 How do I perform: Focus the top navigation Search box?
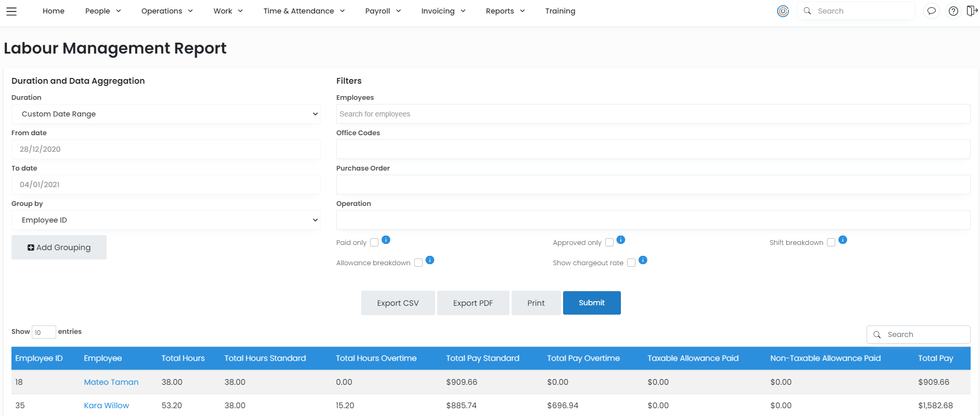[856, 11]
